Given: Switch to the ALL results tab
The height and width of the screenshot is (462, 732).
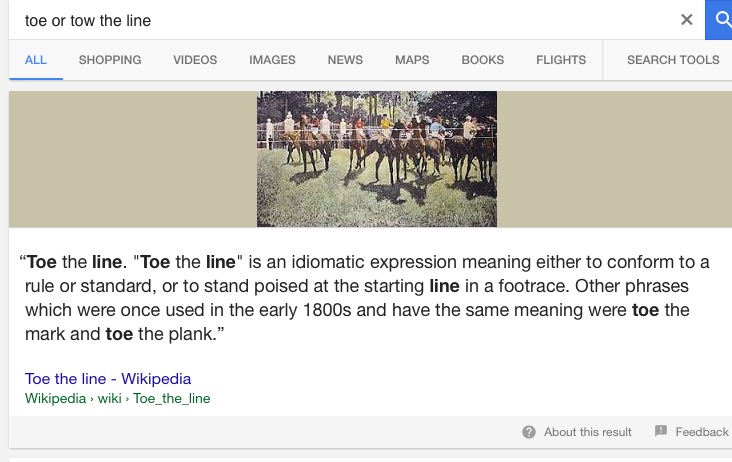Looking at the screenshot, I should (35, 60).
